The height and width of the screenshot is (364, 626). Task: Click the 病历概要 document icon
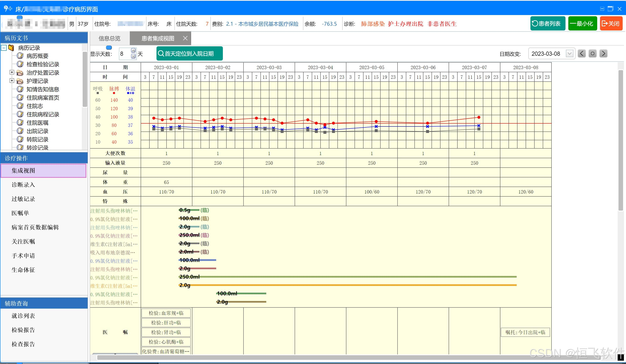tap(20, 56)
